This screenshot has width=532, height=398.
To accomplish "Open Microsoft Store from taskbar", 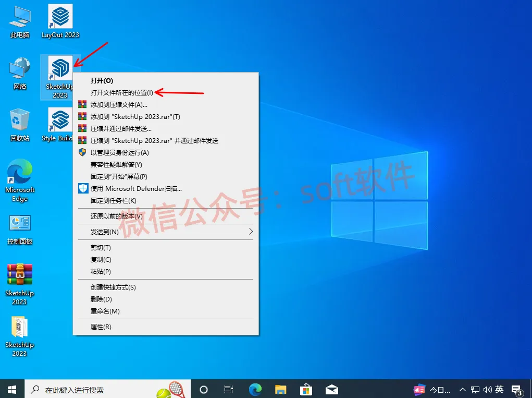I will click(x=306, y=390).
